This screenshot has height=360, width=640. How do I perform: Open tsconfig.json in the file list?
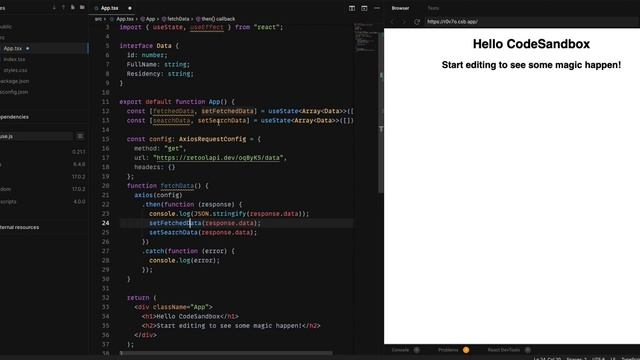click(14, 92)
